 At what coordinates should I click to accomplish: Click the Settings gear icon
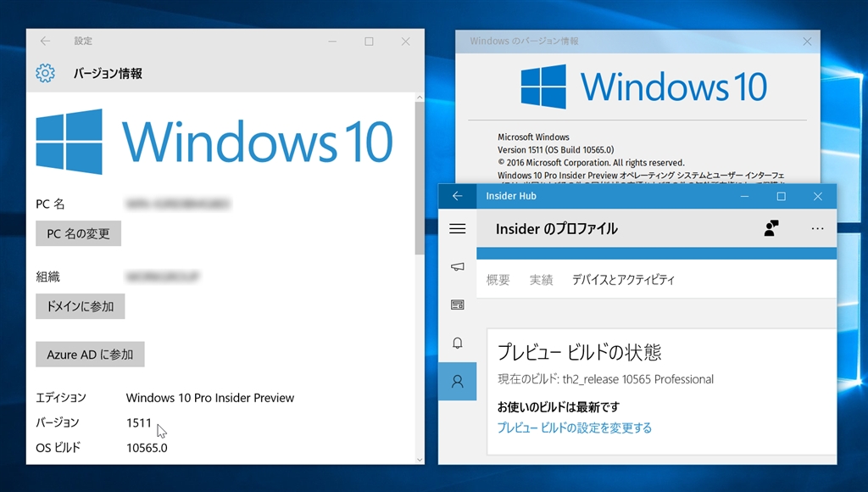[x=46, y=73]
